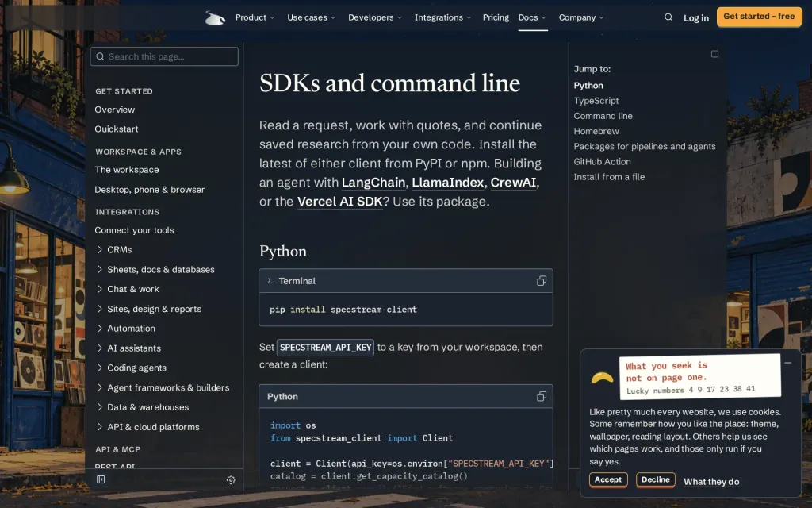Click the fortune slip note in cookie popup
812x508 pixels.
coord(699,377)
